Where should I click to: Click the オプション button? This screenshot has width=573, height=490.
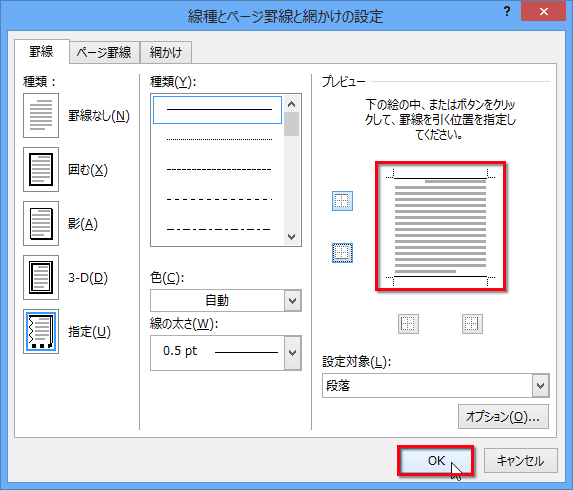[x=503, y=417]
